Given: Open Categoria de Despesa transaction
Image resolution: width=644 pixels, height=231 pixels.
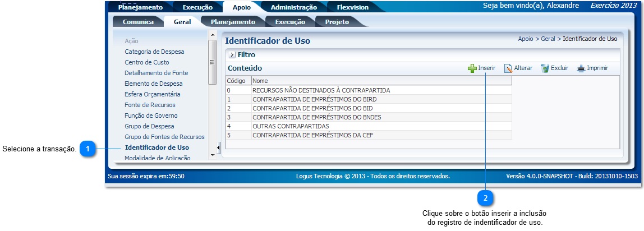Looking at the screenshot, I should point(154,52).
